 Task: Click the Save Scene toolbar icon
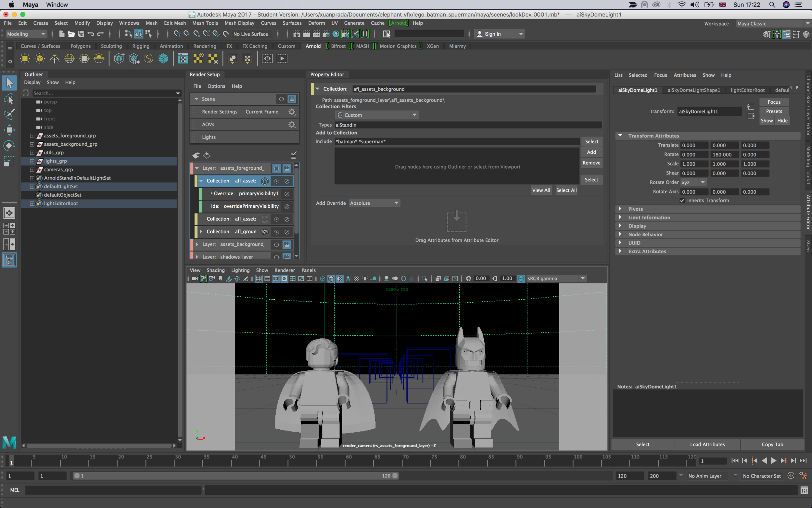coord(81,34)
